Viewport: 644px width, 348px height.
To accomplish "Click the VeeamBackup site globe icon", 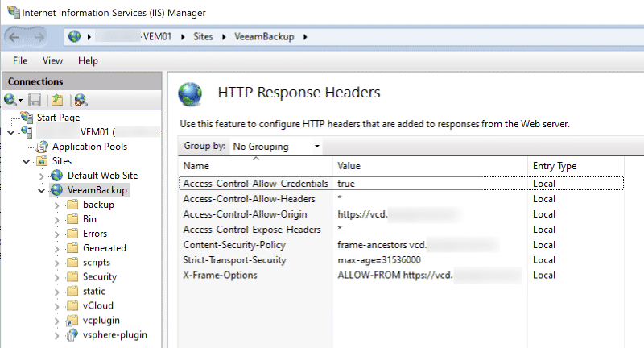I will tap(56, 190).
